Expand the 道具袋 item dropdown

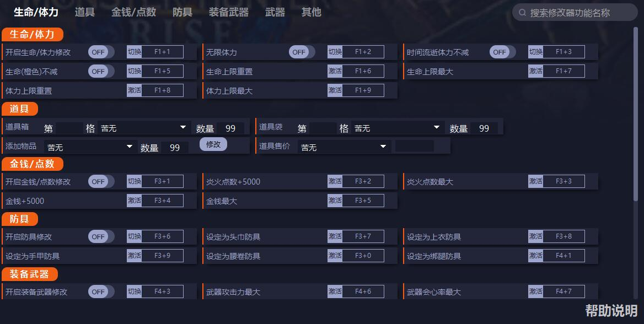tap(397, 128)
